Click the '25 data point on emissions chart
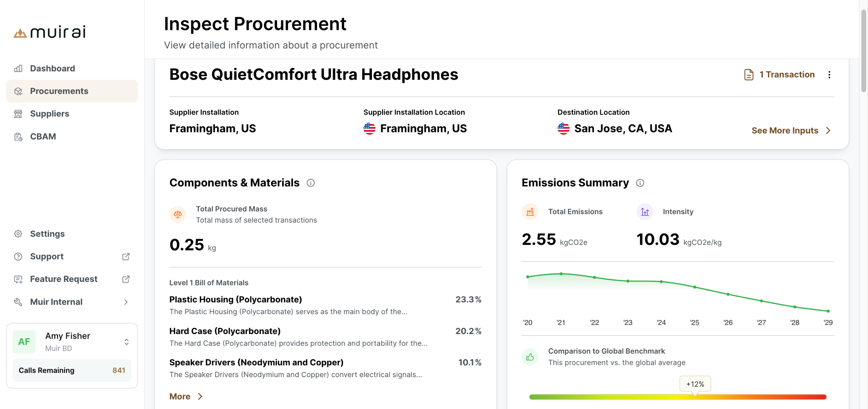Screen dimensions: 868x409 point(695,287)
